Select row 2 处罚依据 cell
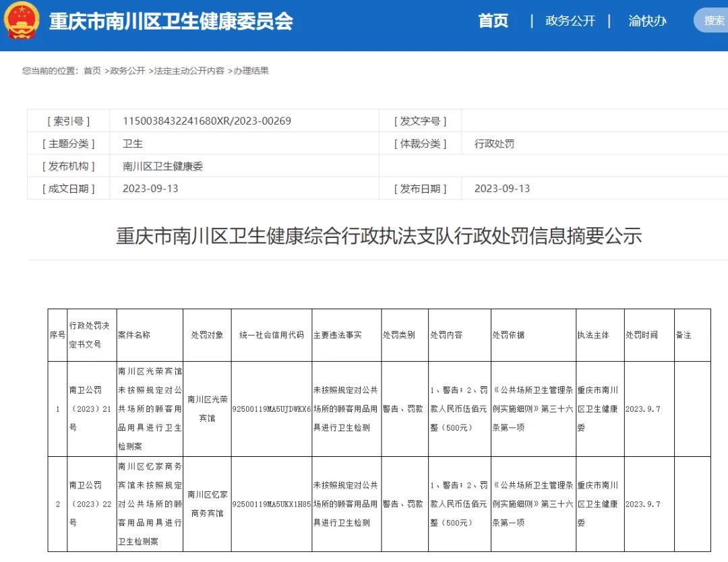 click(533, 504)
